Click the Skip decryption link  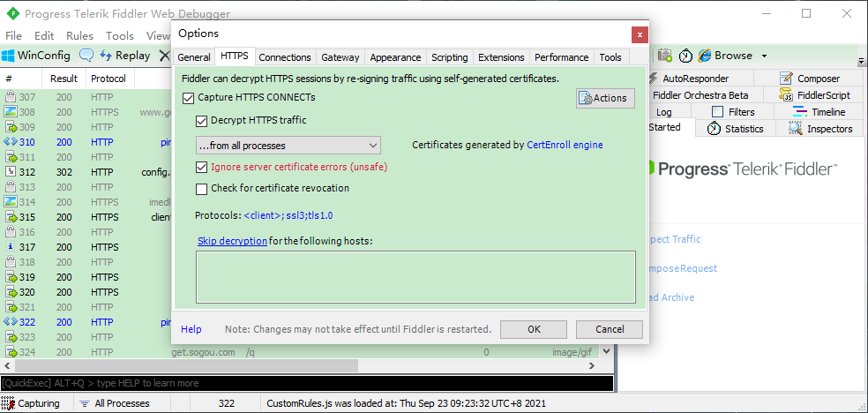click(x=232, y=241)
